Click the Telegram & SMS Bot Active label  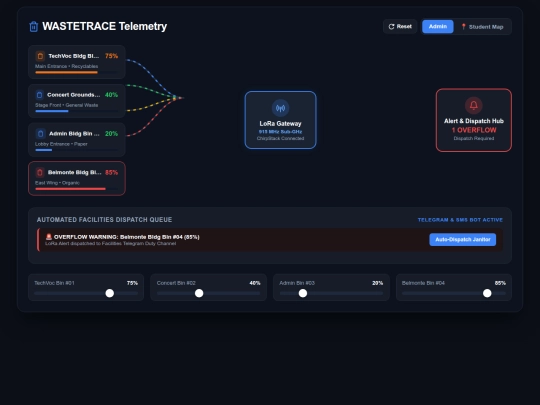pos(460,220)
